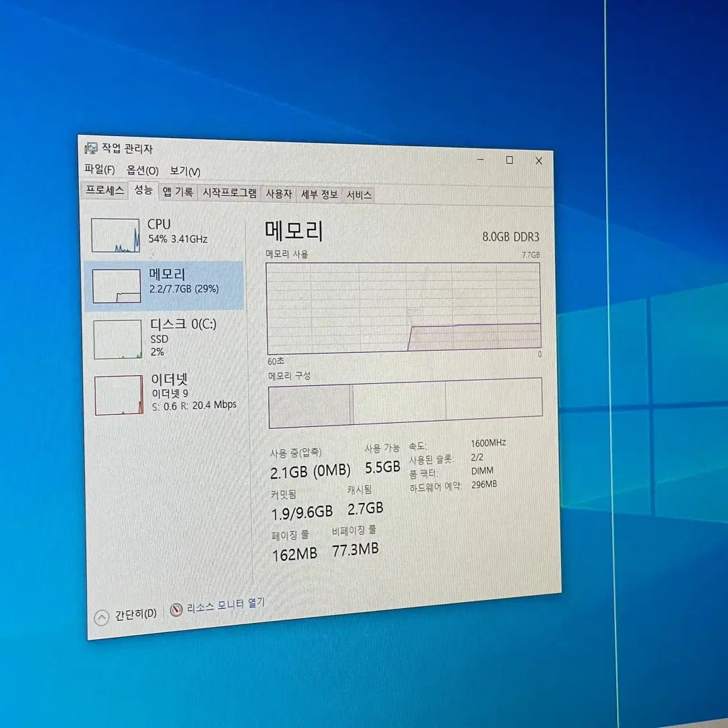Switch to the 시작프로그램 tab
Screen dimensions: 728x728
230,193
